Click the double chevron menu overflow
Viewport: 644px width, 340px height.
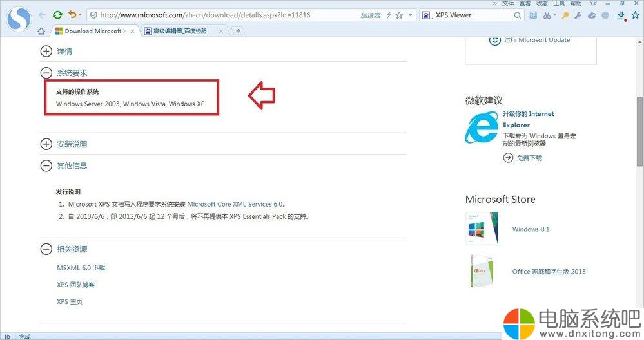click(494, 3)
